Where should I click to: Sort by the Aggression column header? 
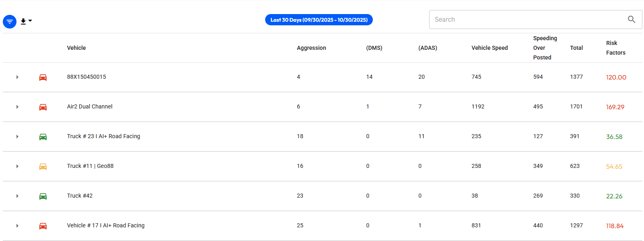pyautogui.click(x=311, y=48)
